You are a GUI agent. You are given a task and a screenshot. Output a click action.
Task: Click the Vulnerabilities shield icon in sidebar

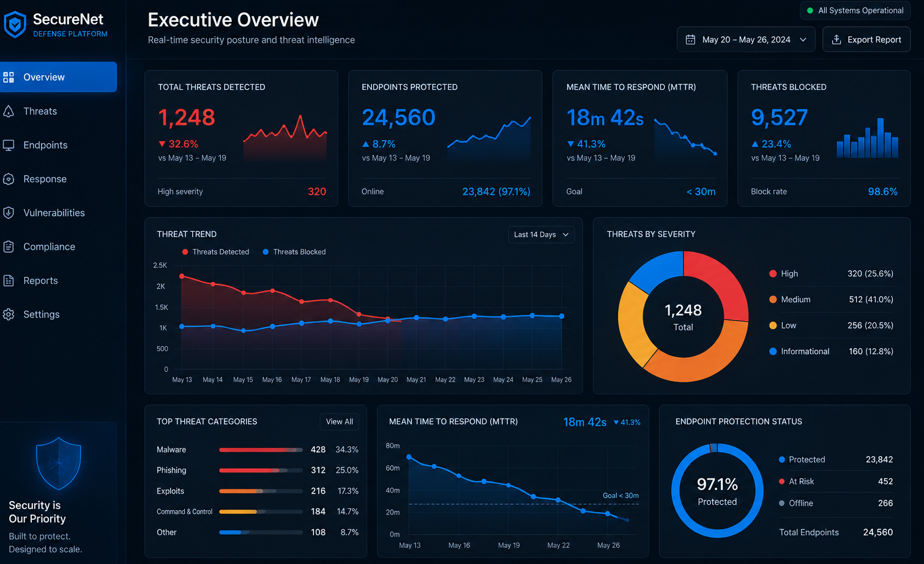pos(9,213)
